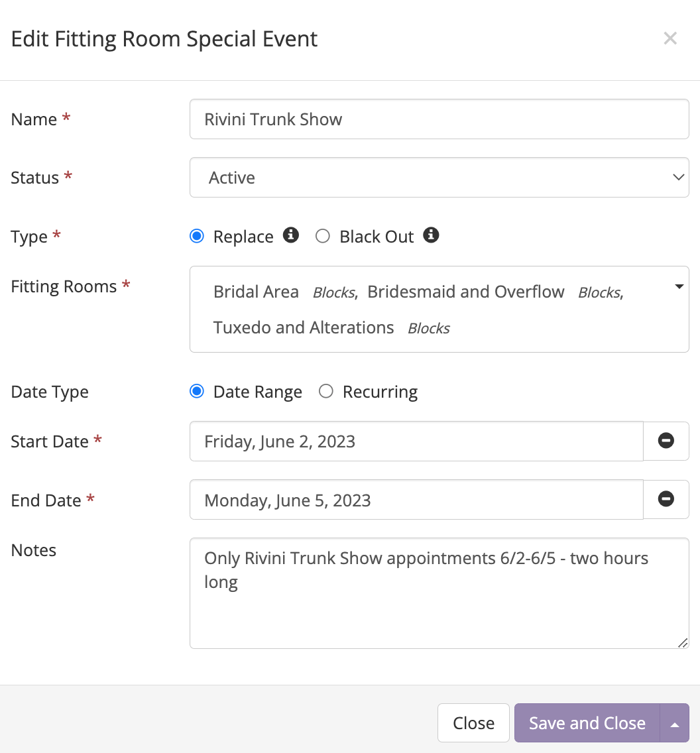Select the Tuxedo and Alterations room entry
Image resolution: width=700 pixels, height=753 pixels.
pyautogui.click(x=304, y=328)
